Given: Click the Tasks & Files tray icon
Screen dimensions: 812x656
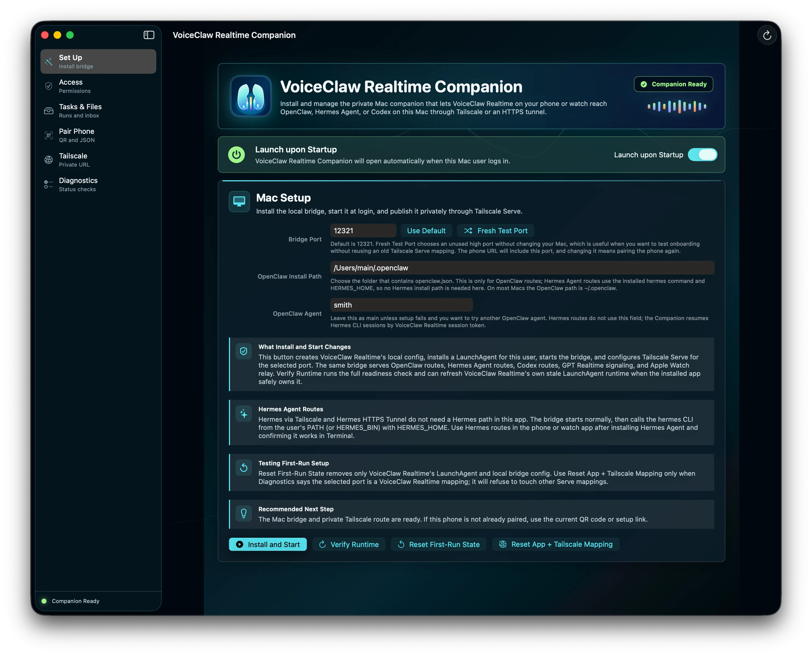Looking at the screenshot, I should (x=49, y=111).
